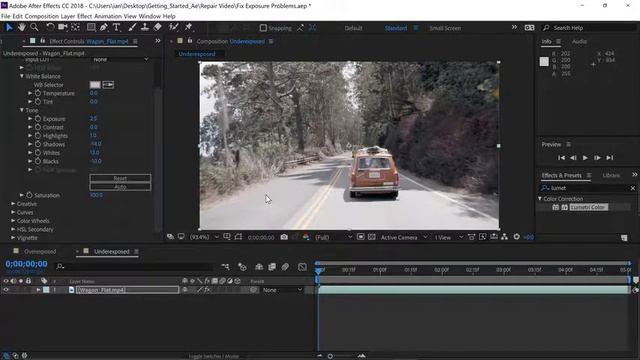Switch to the Standard workspace
Image resolution: width=640 pixels, height=360 pixels.
click(x=396, y=28)
